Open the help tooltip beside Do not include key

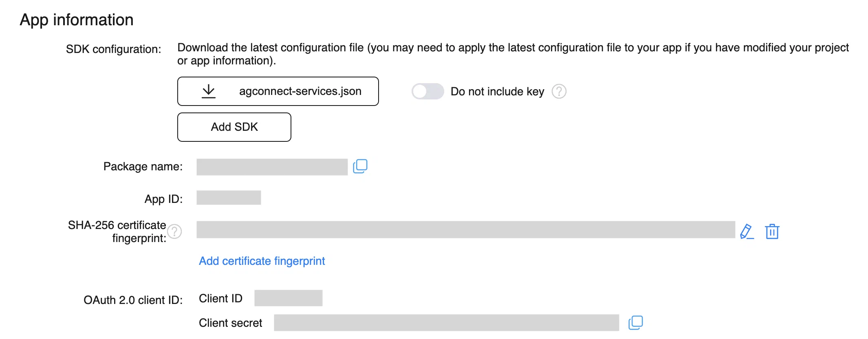pos(559,91)
